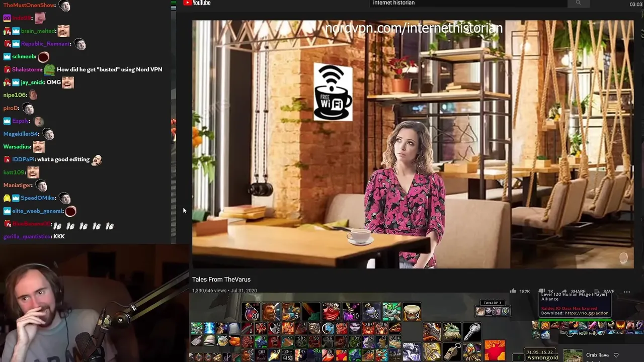Focus the search field containing internet historian
The width and height of the screenshot is (644, 362).
(468, 3)
